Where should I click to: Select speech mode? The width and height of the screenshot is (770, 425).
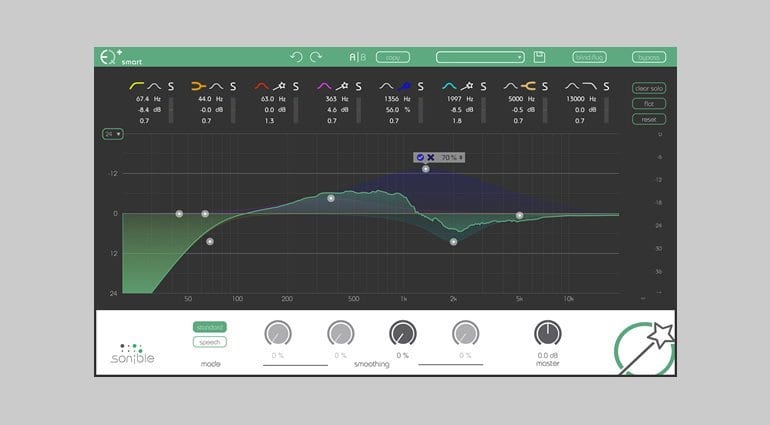click(210, 342)
